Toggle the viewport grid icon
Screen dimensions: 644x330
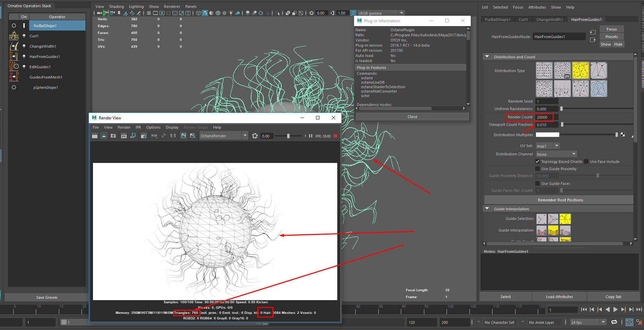pyautogui.click(x=149, y=13)
